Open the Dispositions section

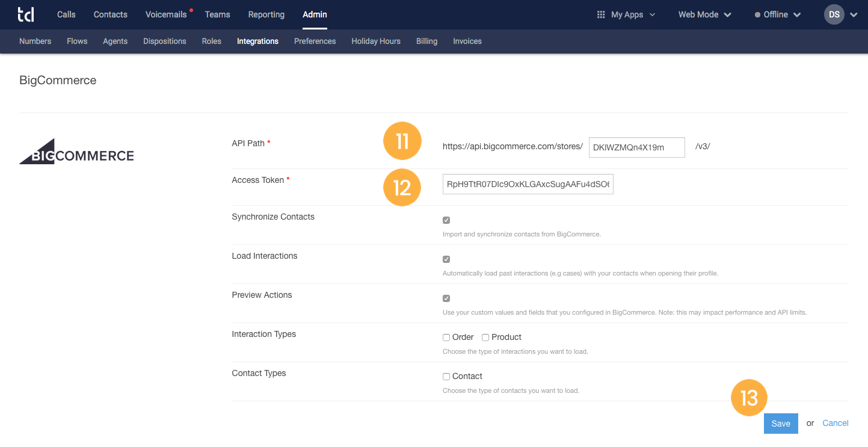coord(165,42)
